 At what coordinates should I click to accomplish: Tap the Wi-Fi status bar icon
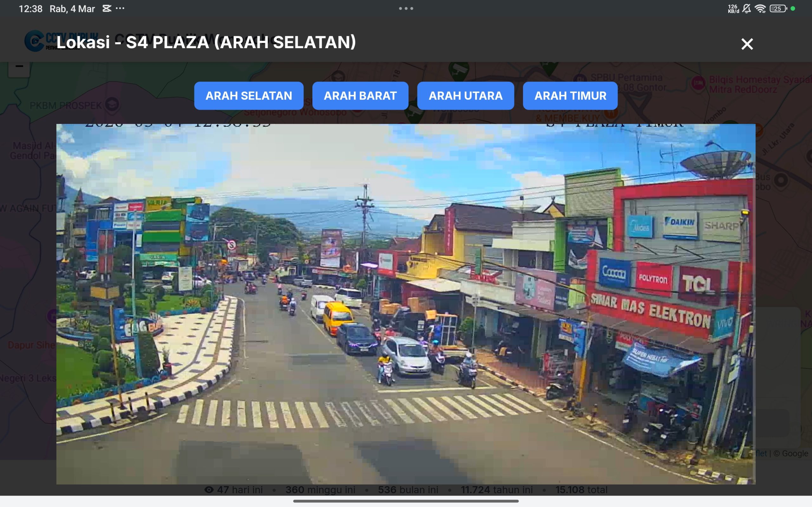point(760,9)
